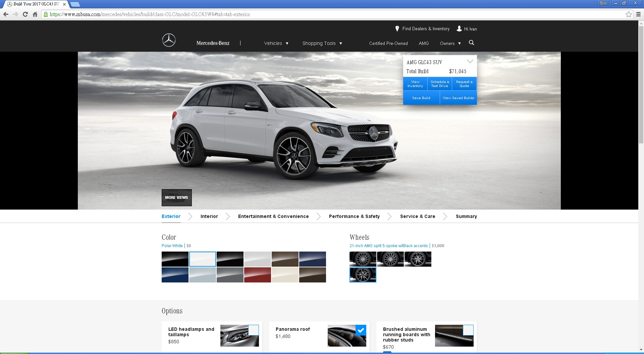Viewport: 644px width, 354px height.
Task: Click the Request a Quote button
Action: [464, 84]
